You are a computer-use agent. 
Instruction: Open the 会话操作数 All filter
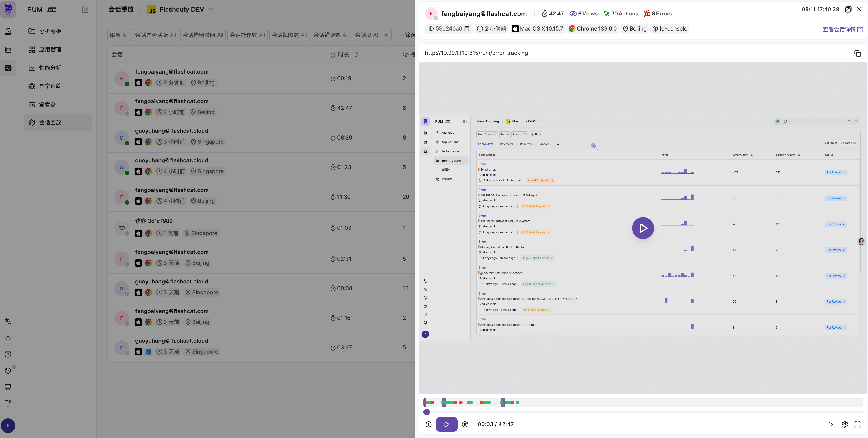point(247,35)
